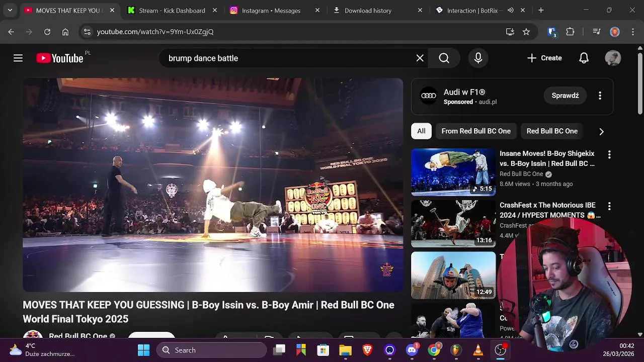Clear the YouTube search query
This screenshot has width=644, height=362.
(x=420, y=58)
